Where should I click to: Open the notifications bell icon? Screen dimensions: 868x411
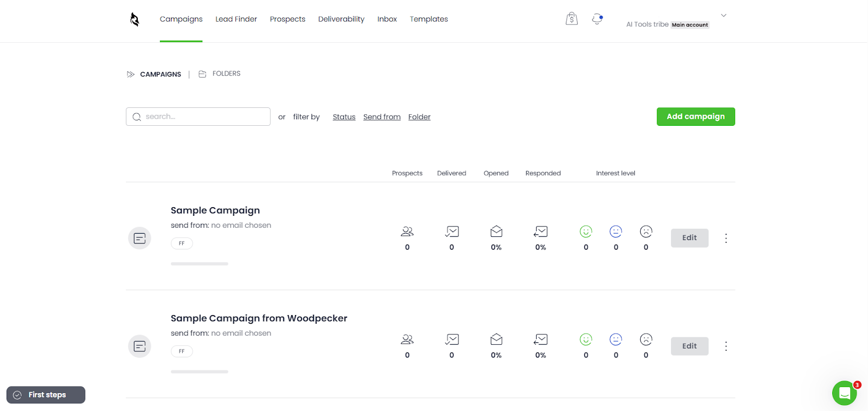pyautogui.click(x=597, y=19)
